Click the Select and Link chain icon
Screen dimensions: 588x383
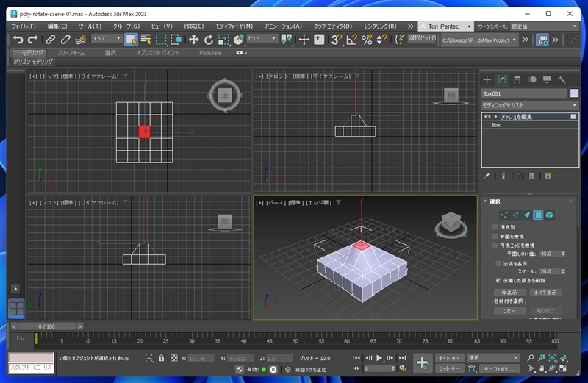point(50,40)
